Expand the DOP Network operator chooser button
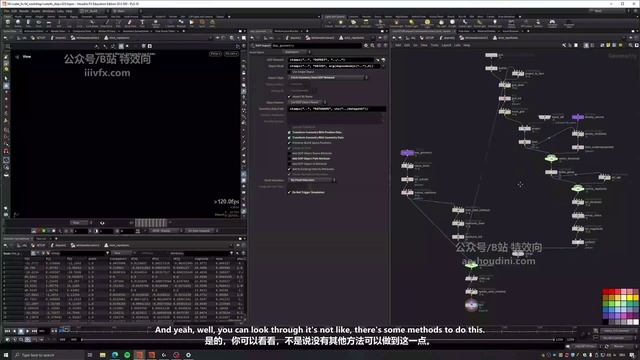640x360 pixels. click(378, 60)
